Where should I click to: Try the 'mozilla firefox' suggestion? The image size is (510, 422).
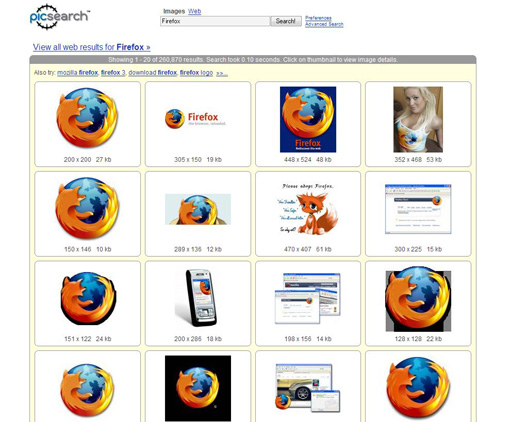coord(77,73)
